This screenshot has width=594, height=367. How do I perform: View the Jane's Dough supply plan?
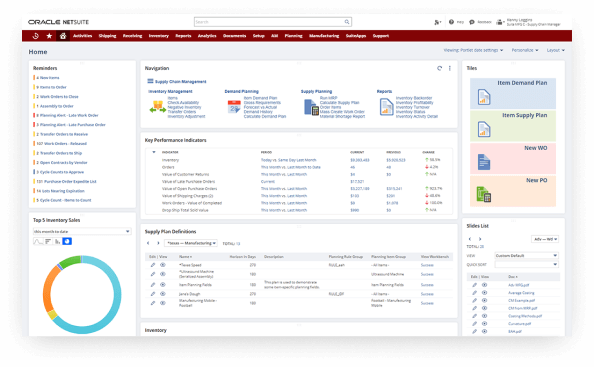click(x=163, y=294)
